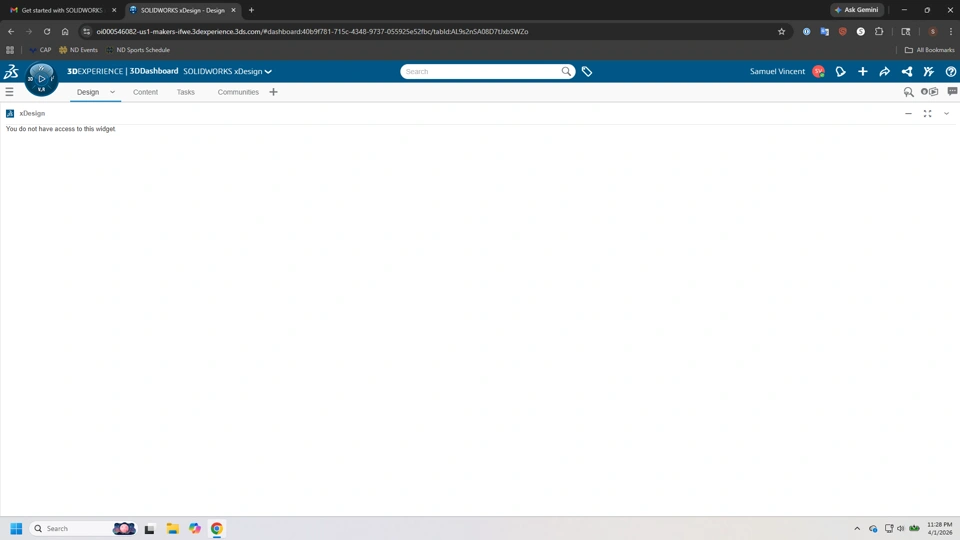Open Chrome three-dot menu
Viewport: 960px width, 540px height.
tap(951, 31)
